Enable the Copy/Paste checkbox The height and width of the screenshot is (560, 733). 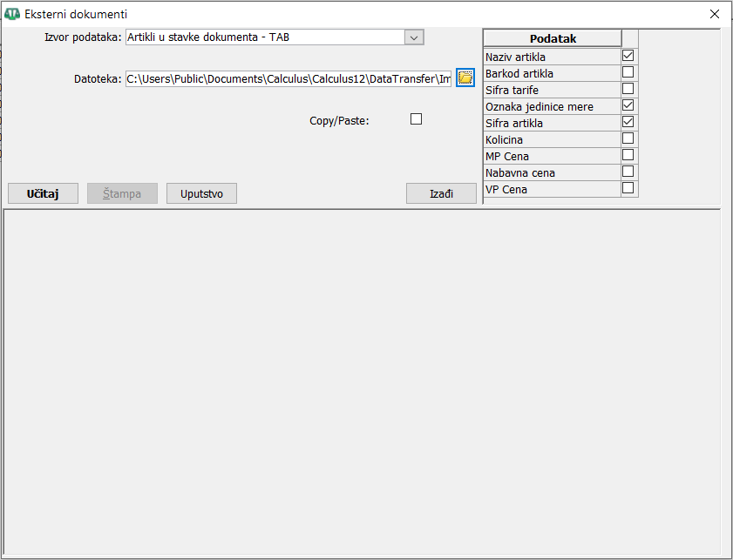pos(416,119)
